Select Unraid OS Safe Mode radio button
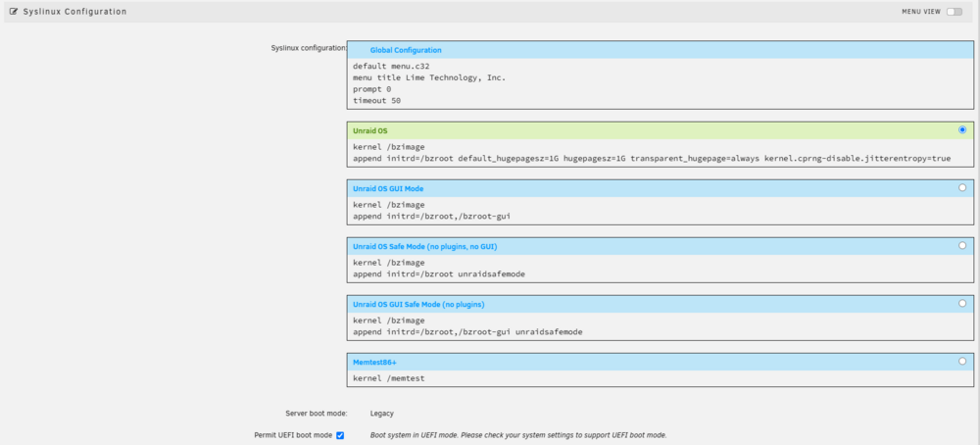This screenshot has height=445, width=980. tap(962, 246)
